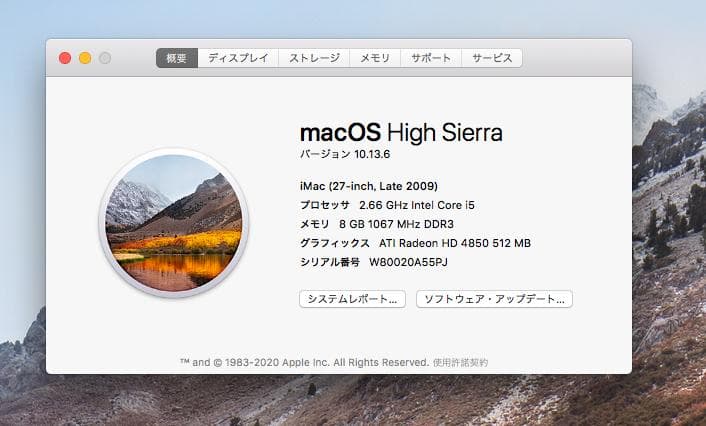Switch to the サービス tab
The width and height of the screenshot is (706, 426).
click(492, 58)
